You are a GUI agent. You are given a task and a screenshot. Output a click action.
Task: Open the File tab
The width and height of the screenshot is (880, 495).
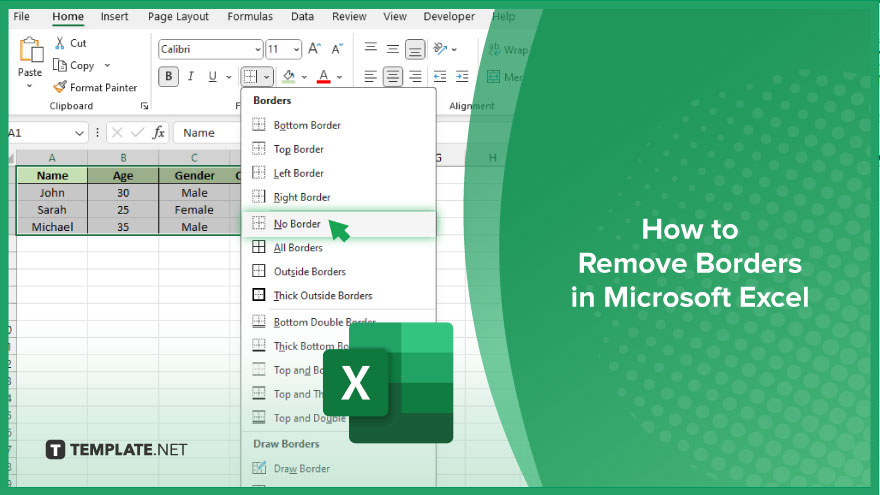(21, 16)
